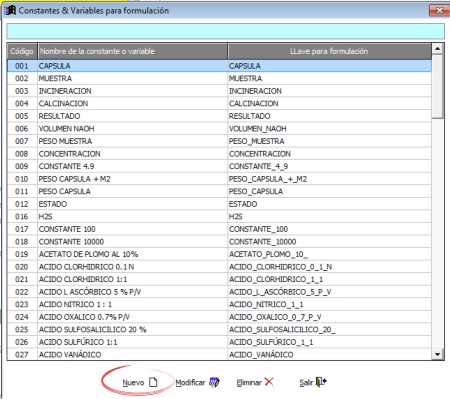Select the VOLUMEN NAOH name cell
Screen dimensions: 450x399
point(132,129)
